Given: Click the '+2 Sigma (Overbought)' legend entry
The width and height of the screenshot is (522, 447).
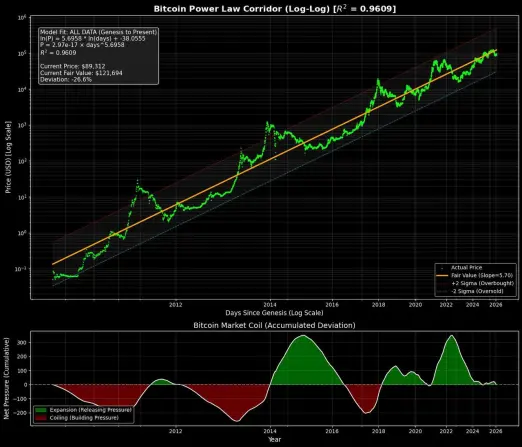Looking at the screenshot, I should (x=482, y=283).
